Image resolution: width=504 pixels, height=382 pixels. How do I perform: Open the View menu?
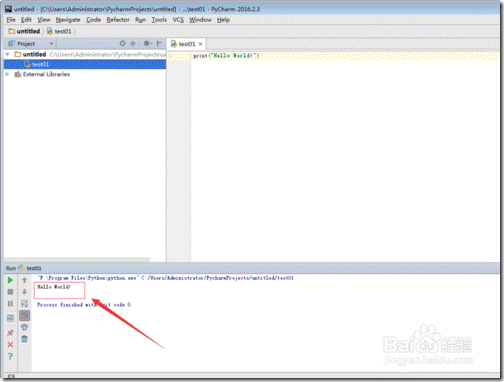coord(44,20)
